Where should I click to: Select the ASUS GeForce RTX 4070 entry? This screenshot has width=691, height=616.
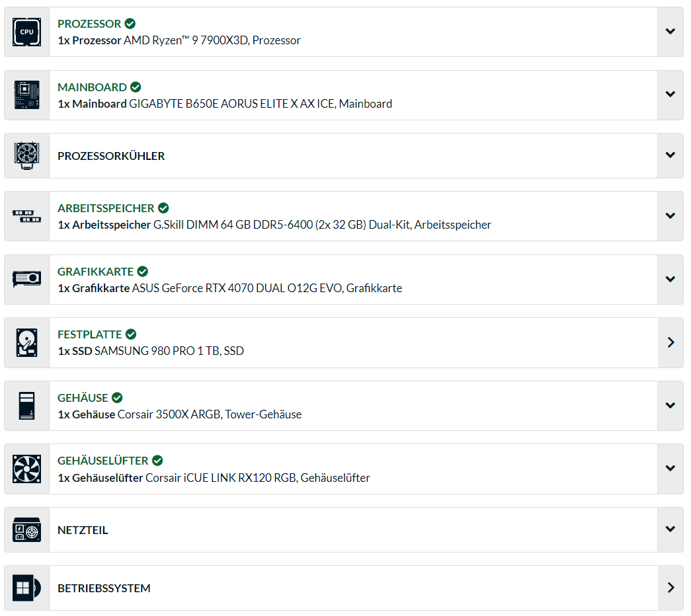(230, 288)
